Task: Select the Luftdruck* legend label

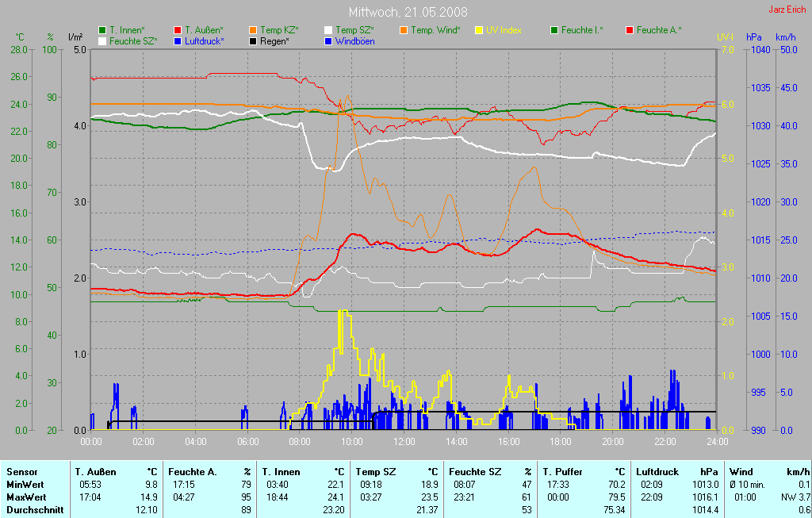Action: coord(205,41)
